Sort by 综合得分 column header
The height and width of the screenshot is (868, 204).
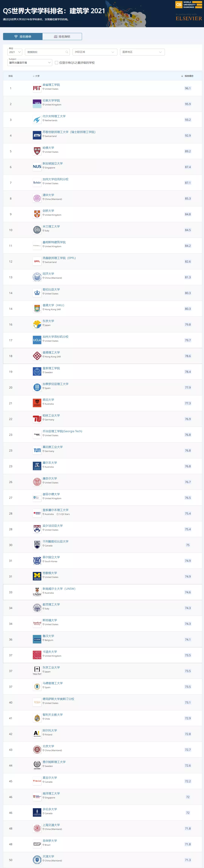189,76
